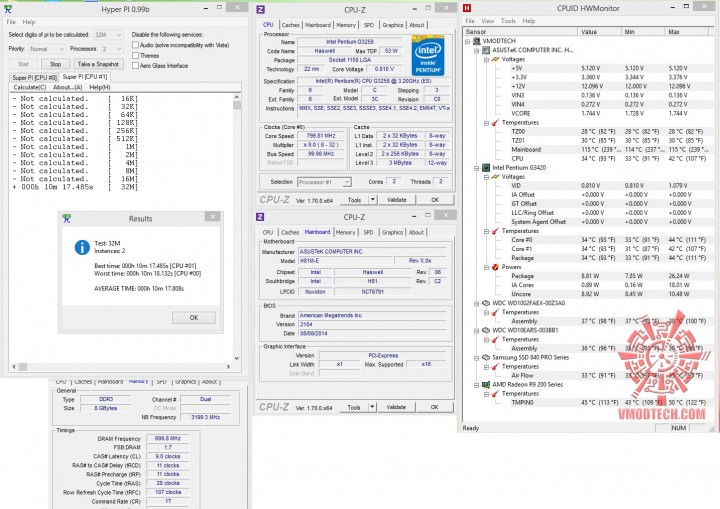Click the info icon in Results dialog
Screen dimensions: 720x509
coord(82,247)
